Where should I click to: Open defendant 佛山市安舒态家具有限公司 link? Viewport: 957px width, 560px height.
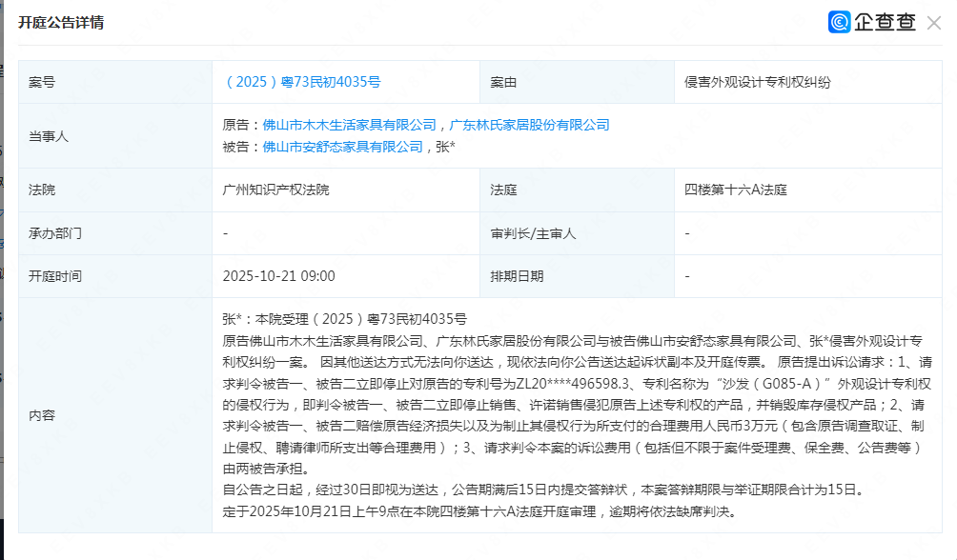click(x=342, y=147)
